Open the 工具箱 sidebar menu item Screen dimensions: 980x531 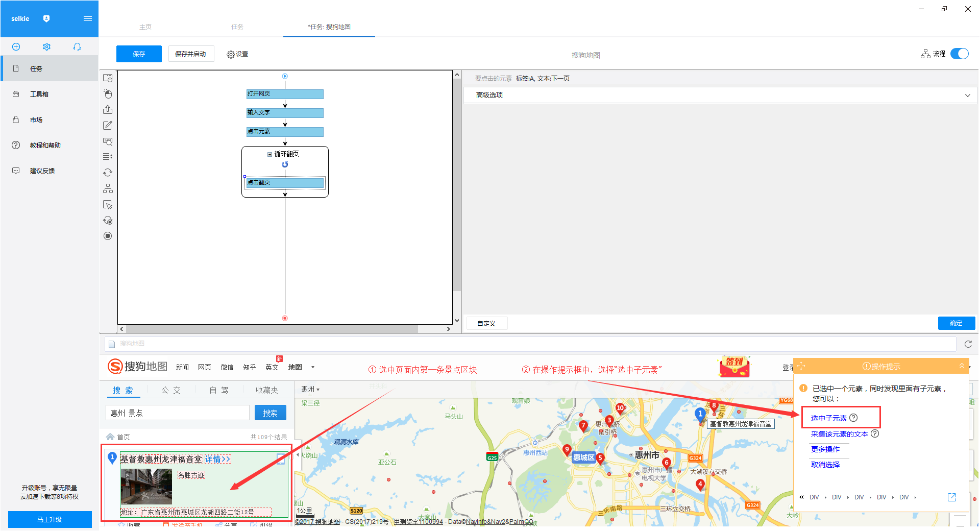pyautogui.click(x=50, y=94)
